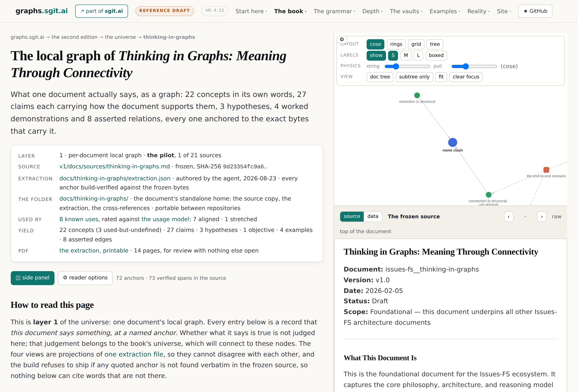578x392 pixels.
Task: Select the cose layout
Action: click(375, 44)
